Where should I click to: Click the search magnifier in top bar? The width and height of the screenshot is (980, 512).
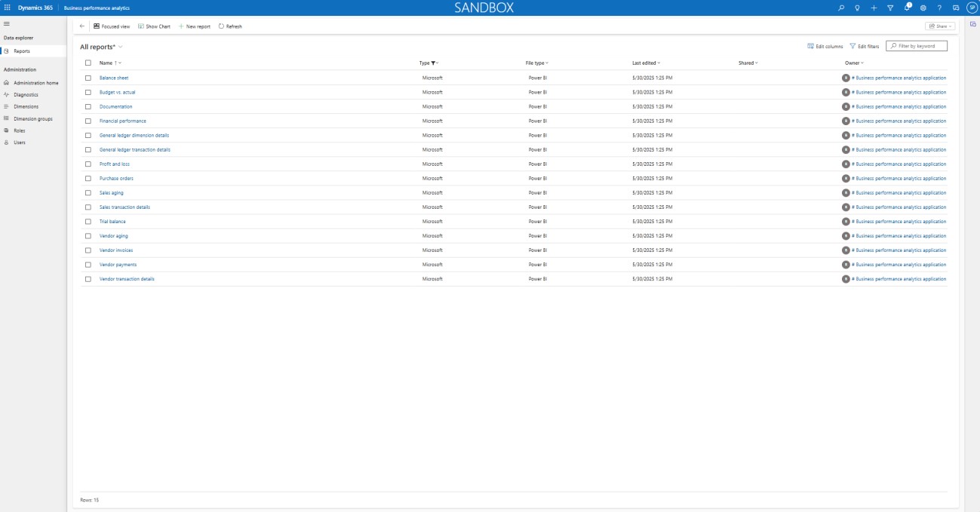click(841, 8)
